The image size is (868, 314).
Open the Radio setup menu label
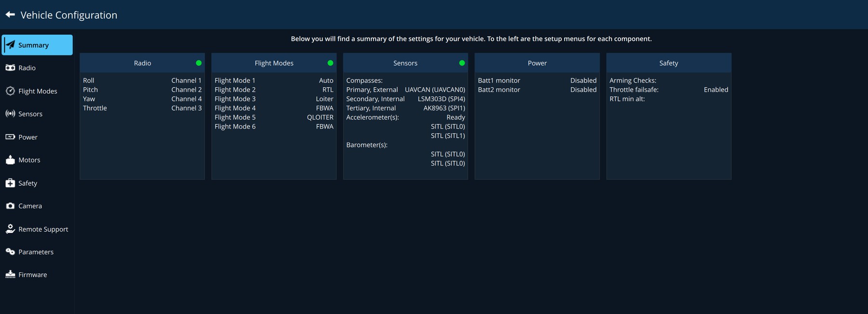point(27,68)
